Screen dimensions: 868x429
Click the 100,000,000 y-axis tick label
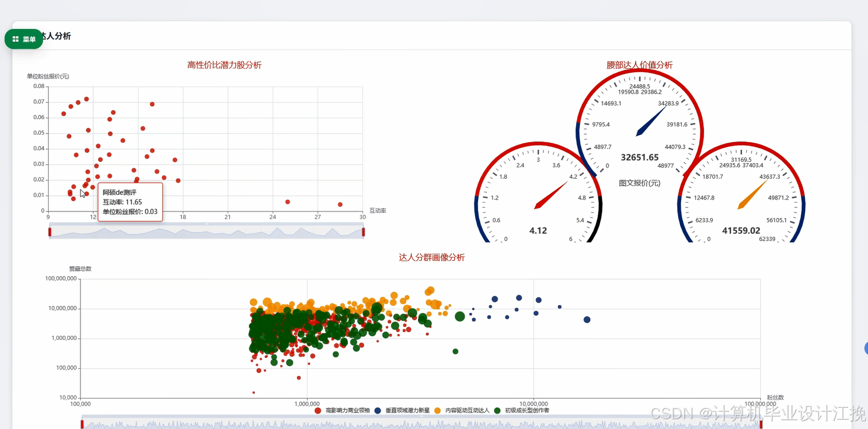point(61,278)
